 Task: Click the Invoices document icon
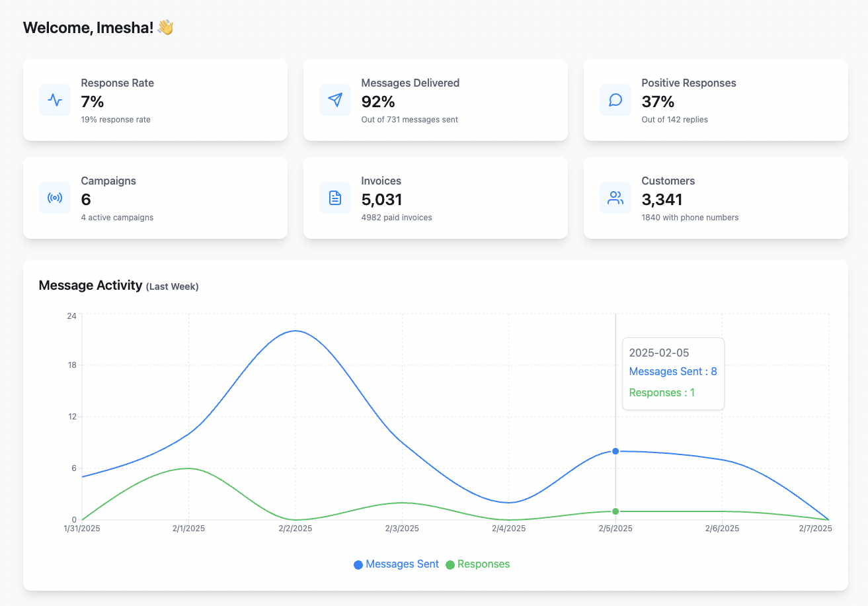[x=335, y=197]
